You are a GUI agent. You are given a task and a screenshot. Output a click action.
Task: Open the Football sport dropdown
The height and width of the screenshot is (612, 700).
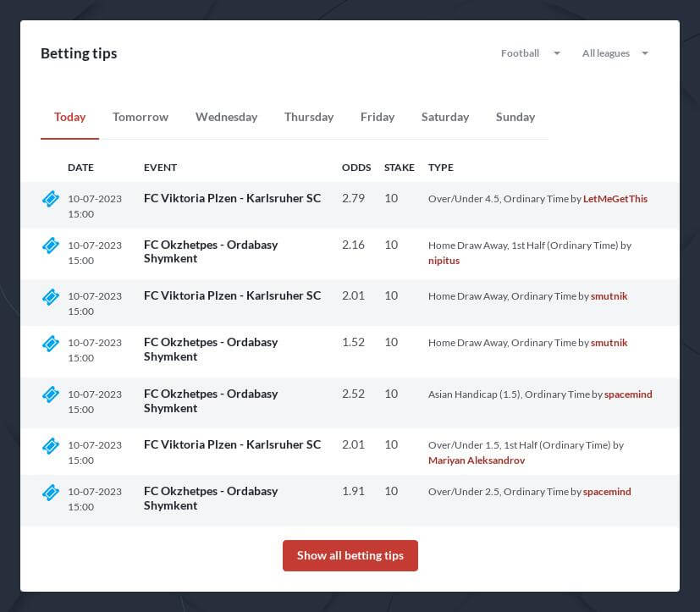tap(530, 53)
